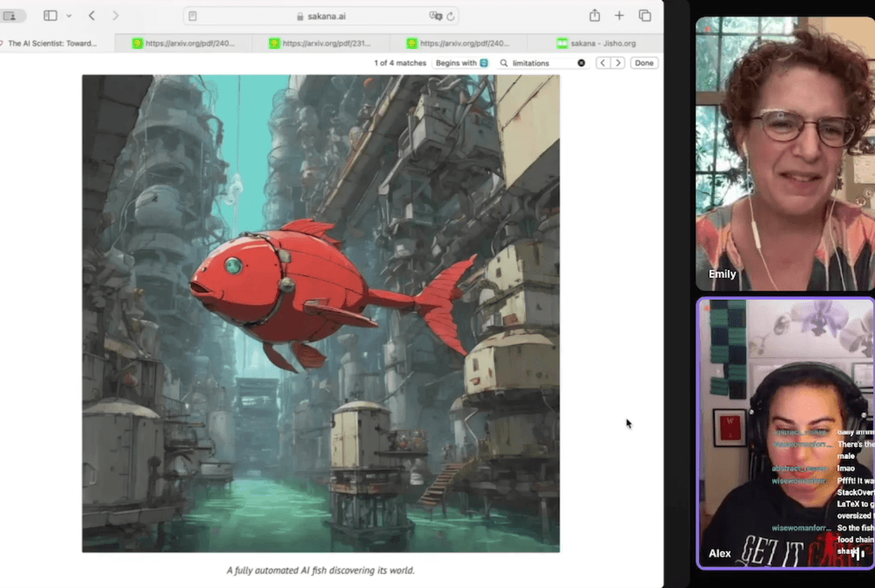Clear the find-on-page search text
The width and height of the screenshot is (875, 588).
(581, 63)
